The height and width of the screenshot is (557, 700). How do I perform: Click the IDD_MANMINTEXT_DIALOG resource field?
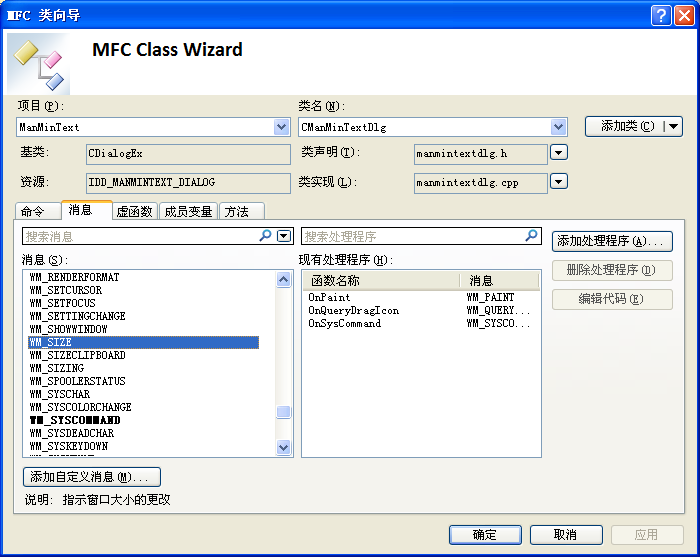click(188, 183)
